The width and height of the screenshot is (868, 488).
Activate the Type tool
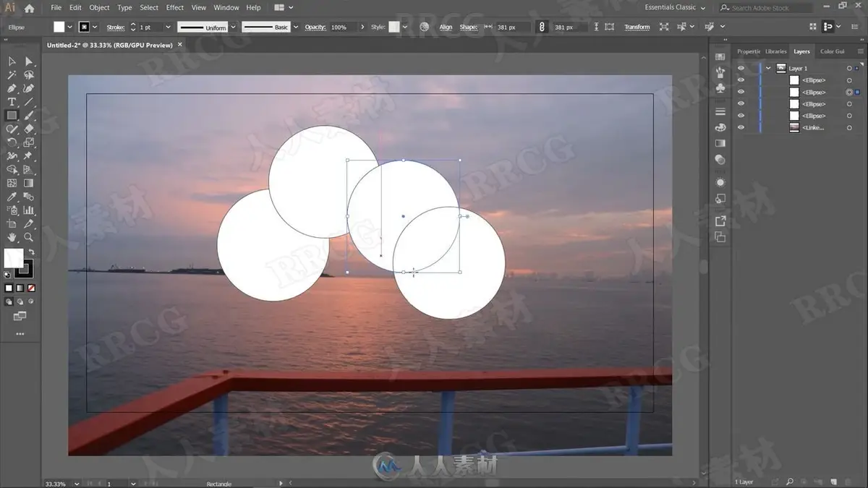pos(12,102)
